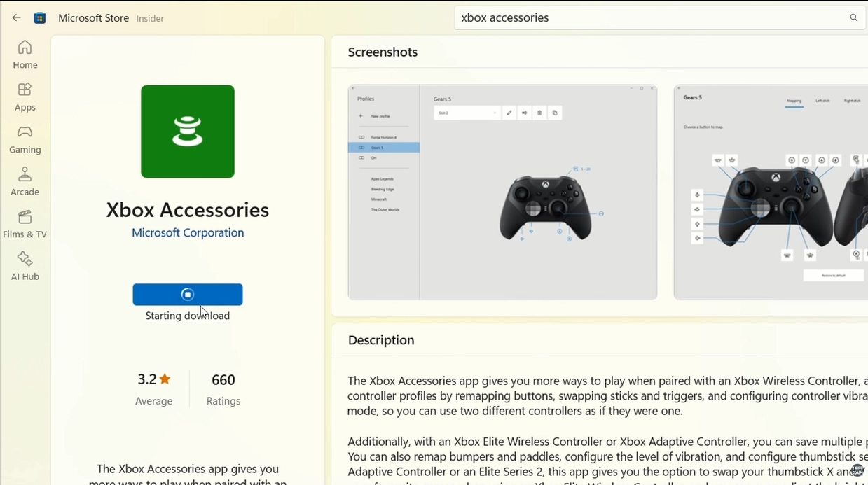The width and height of the screenshot is (868, 485).
Task: Click the Description section heading
Action: (381, 340)
